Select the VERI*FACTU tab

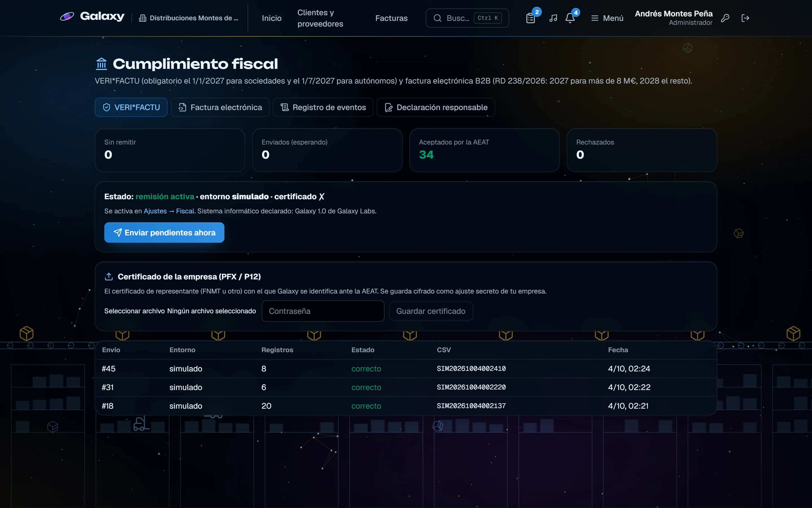click(131, 107)
